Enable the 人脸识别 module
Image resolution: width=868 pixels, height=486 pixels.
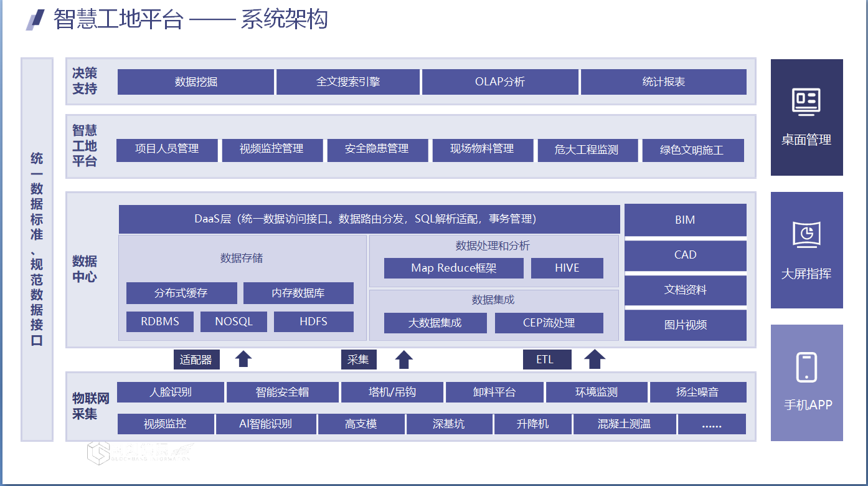click(x=171, y=393)
